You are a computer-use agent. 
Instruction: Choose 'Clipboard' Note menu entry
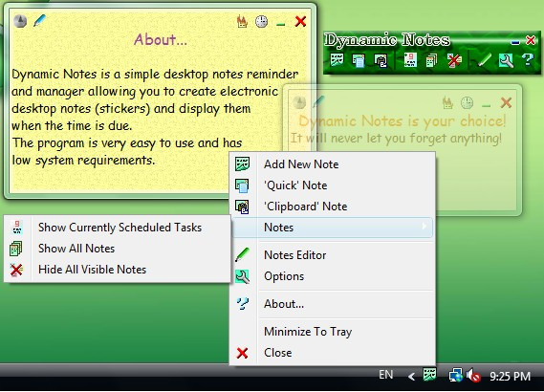click(x=333, y=207)
